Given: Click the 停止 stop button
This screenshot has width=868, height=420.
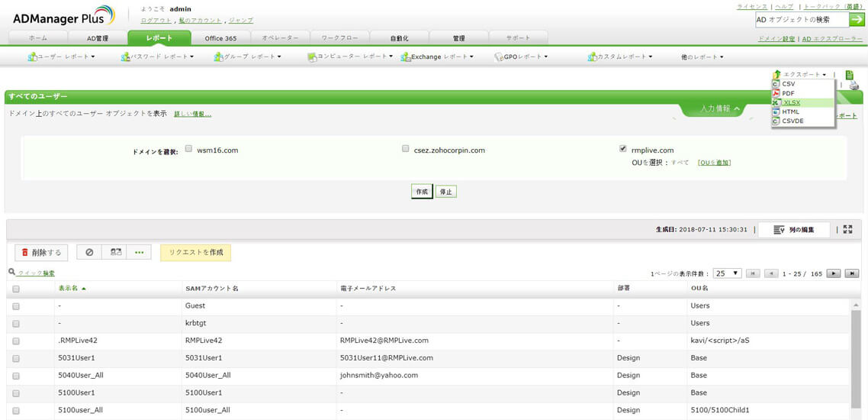Looking at the screenshot, I should [x=445, y=192].
